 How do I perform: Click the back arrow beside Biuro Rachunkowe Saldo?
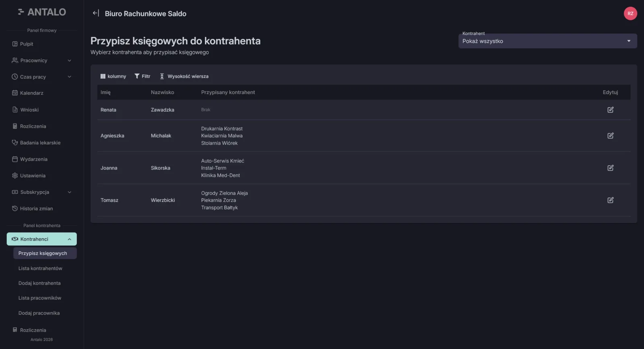95,13
